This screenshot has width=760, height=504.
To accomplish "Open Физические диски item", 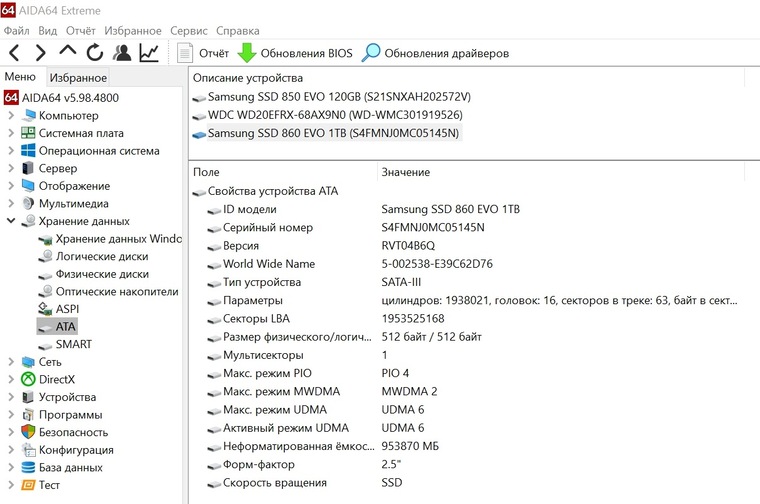I will (94, 274).
